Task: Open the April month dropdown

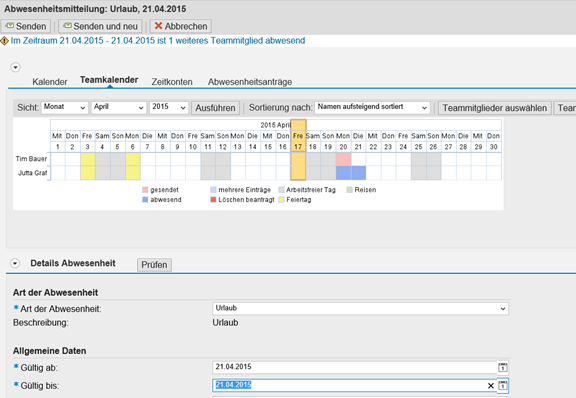Action: pyautogui.click(x=119, y=107)
